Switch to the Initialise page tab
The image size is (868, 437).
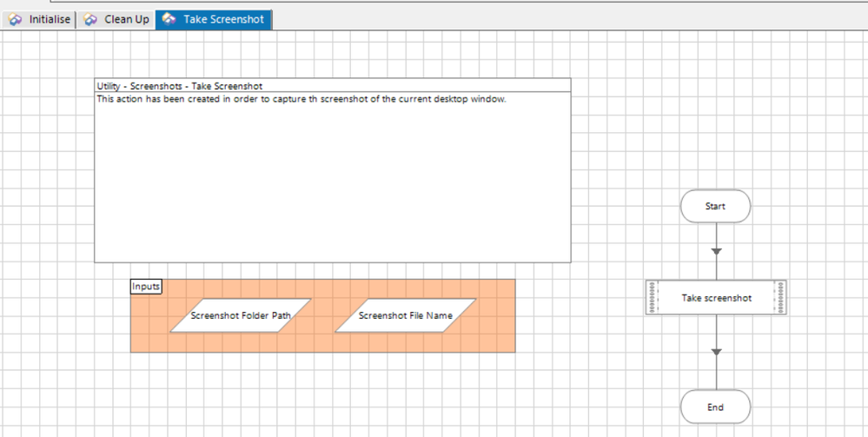(x=39, y=19)
